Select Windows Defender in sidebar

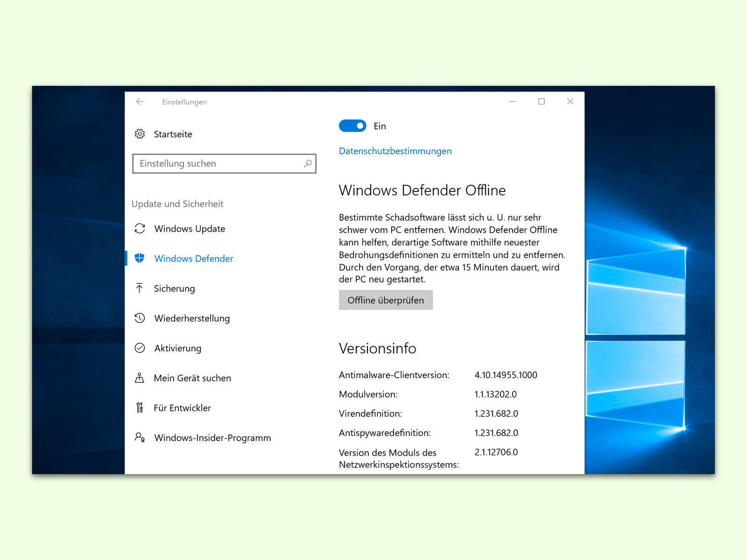[x=194, y=259]
